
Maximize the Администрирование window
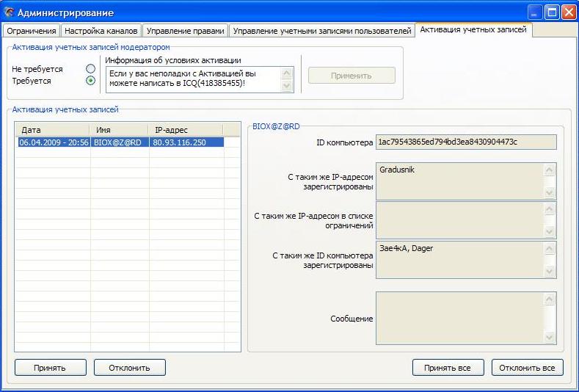550,12
